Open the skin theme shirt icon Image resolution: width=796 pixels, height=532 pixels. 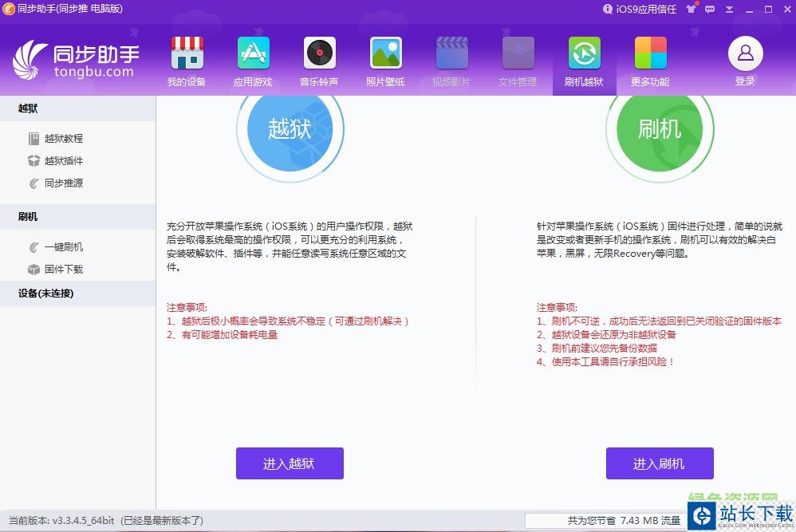coord(690,10)
